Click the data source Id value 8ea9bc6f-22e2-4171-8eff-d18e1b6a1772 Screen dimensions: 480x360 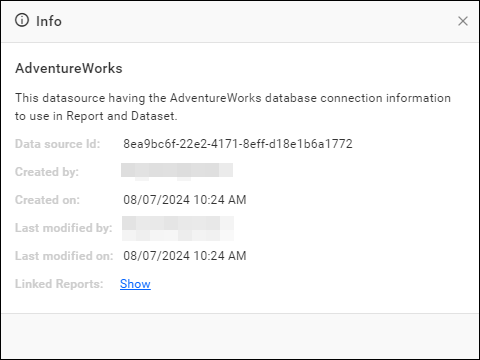[x=238, y=144]
